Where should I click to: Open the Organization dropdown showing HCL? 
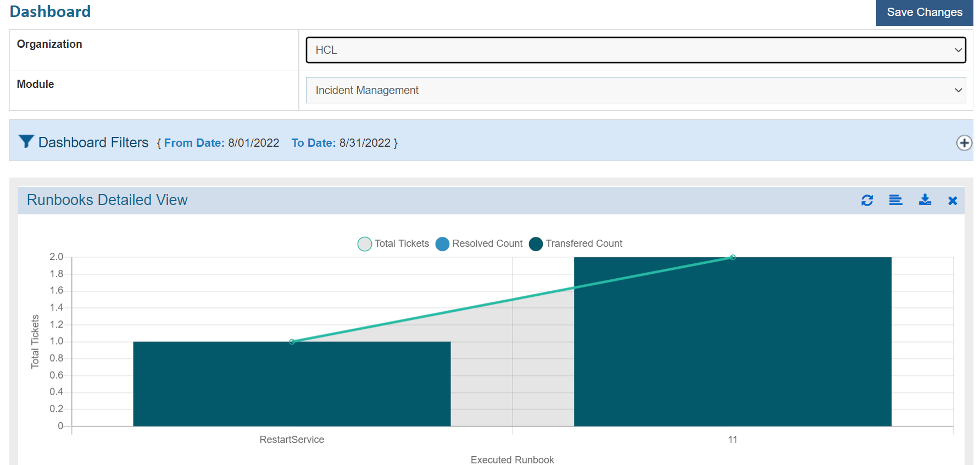(636, 50)
